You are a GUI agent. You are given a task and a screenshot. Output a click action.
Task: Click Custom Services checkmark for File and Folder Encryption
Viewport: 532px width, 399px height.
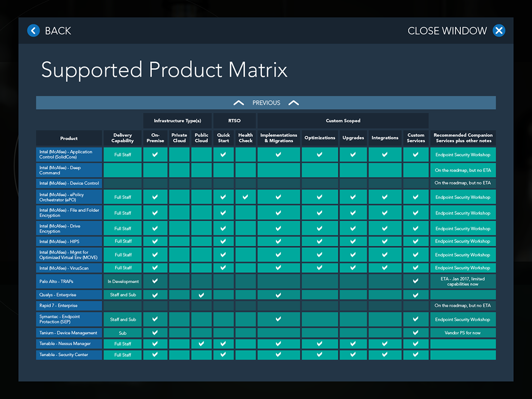[x=416, y=212]
